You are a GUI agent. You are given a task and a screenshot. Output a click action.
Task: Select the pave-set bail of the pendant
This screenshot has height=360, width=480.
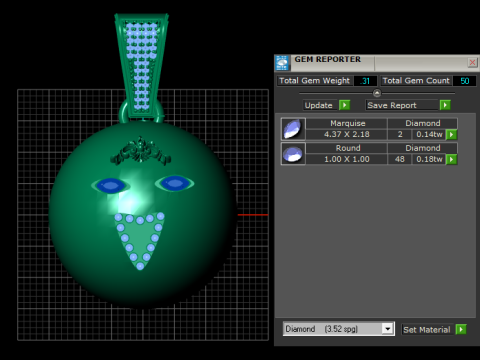tap(142, 65)
